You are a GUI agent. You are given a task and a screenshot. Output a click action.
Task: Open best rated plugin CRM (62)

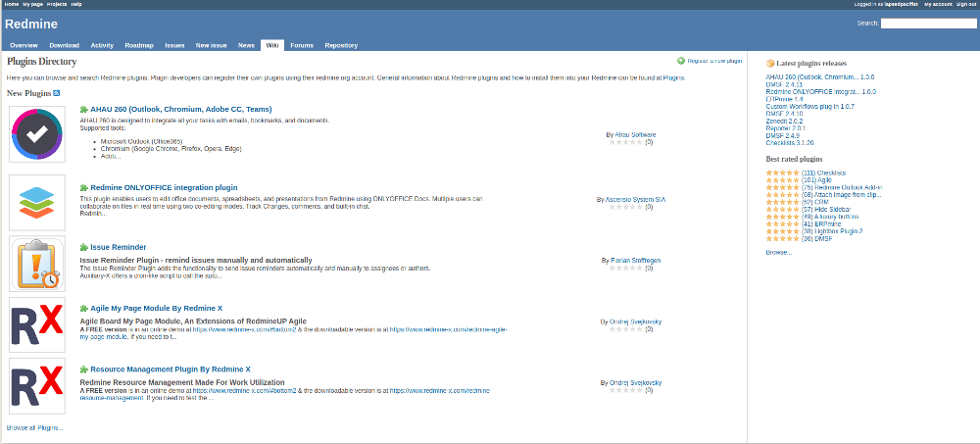(x=821, y=202)
